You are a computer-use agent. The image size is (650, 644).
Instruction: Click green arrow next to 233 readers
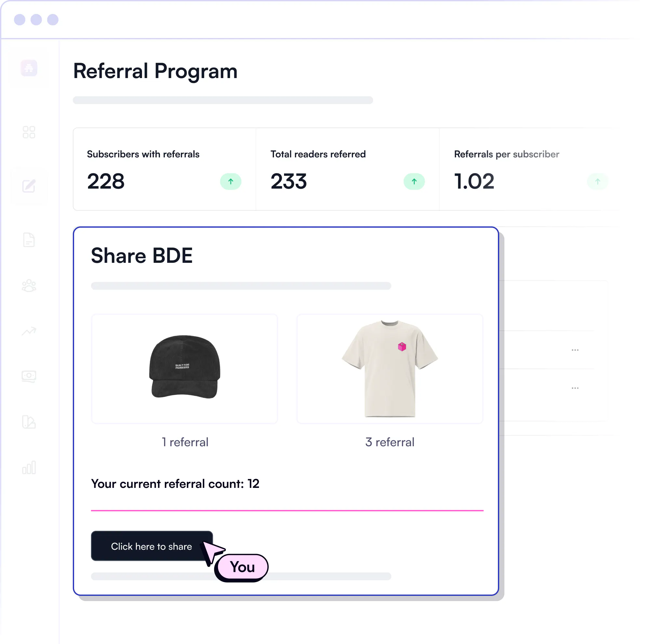(414, 181)
